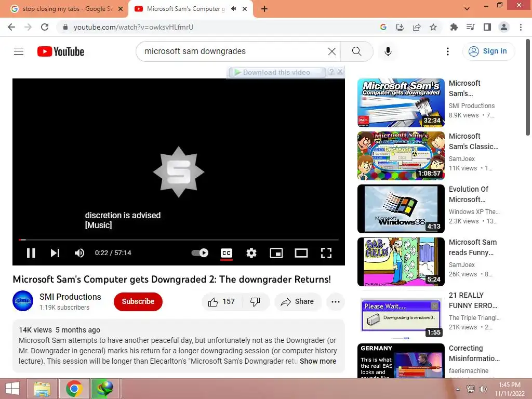Open YouTube hamburger guide menu
The width and height of the screenshot is (532, 399).
click(19, 51)
